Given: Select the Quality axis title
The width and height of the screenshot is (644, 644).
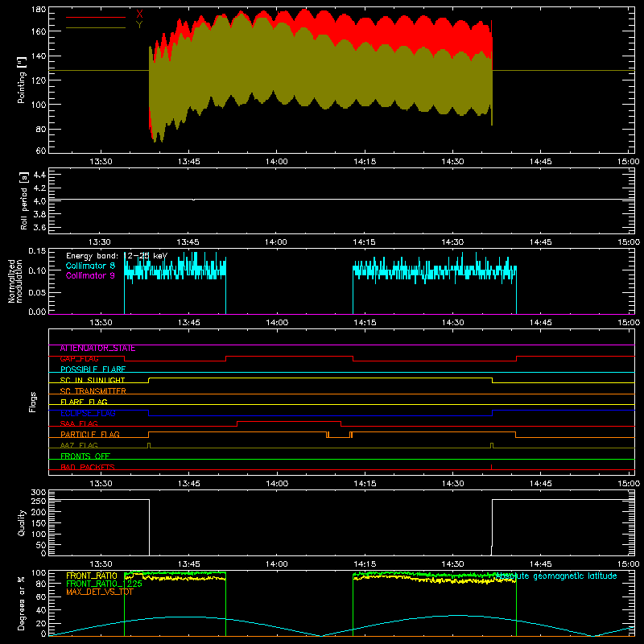Looking at the screenshot, I should click(22, 522).
